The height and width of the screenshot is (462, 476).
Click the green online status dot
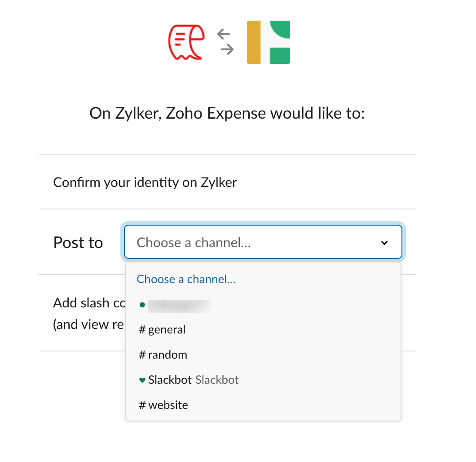(142, 305)
